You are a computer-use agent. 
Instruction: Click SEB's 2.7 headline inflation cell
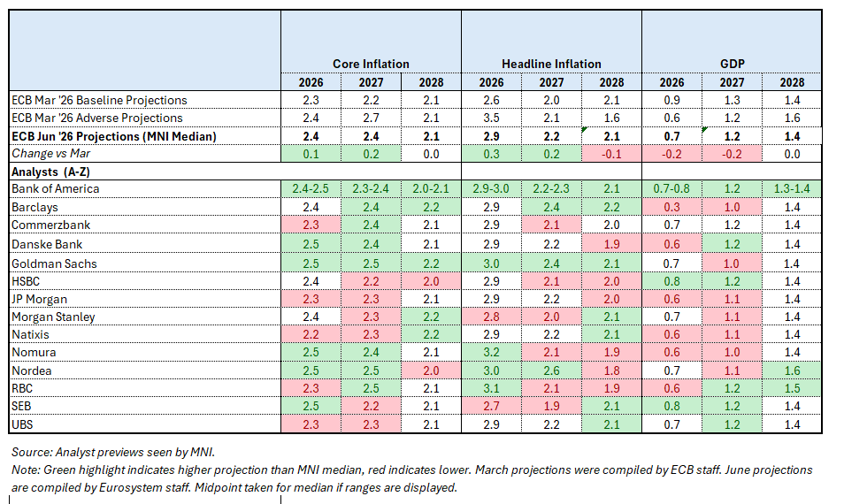[491, 406]
